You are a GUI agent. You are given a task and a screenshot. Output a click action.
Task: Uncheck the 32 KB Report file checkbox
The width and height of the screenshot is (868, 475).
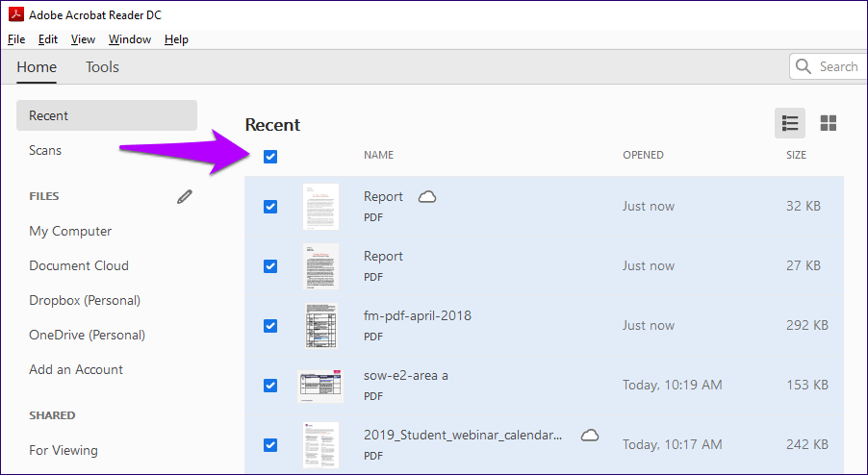pyautogui.click(x=270, y=207)
